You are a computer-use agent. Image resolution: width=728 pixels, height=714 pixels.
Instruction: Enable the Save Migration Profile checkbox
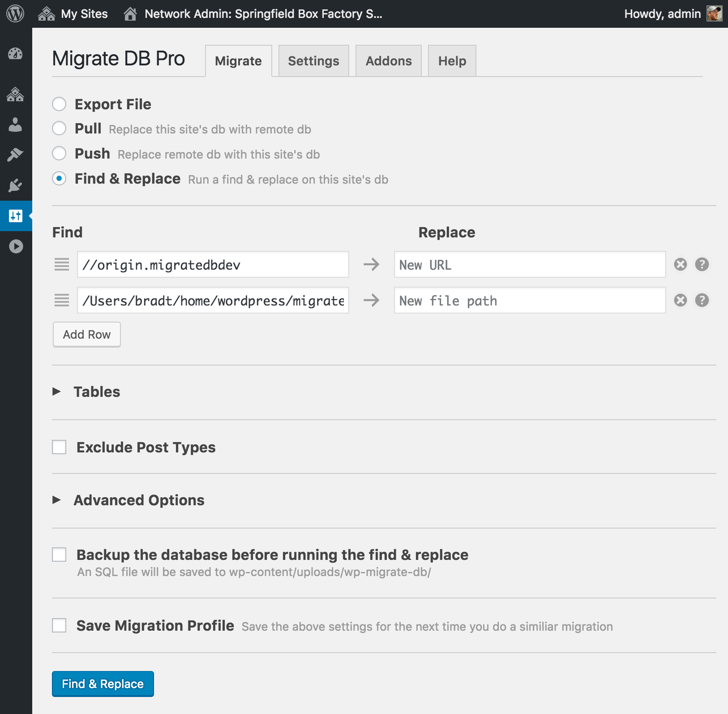(59, 625)
